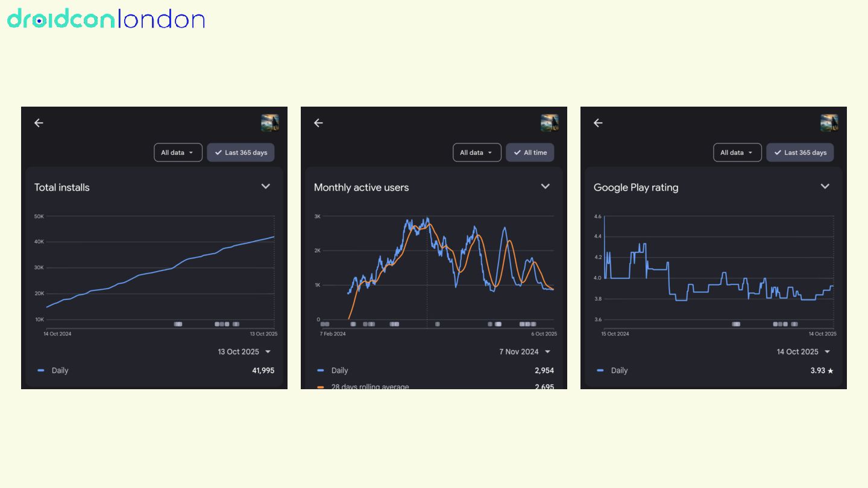868x488 pixels.
Task: Collapse the Total installs card
Action: pyautogui.click(x=266, y=186)
